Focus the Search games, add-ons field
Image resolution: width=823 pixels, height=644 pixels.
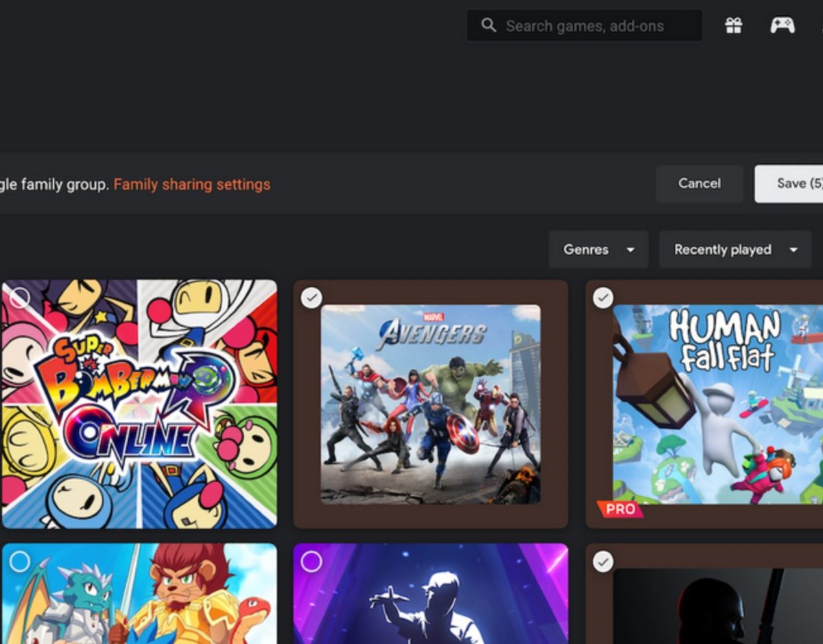coord(584,25)
